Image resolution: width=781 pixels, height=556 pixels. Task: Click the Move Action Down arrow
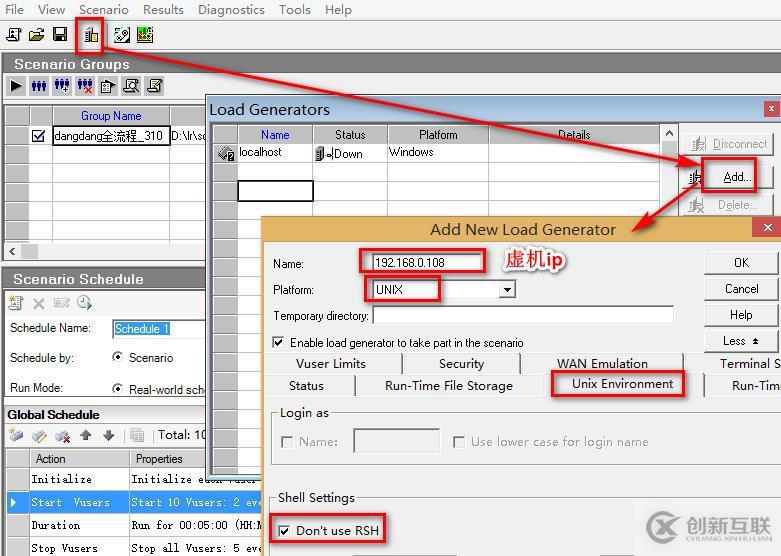click(109, 435)
